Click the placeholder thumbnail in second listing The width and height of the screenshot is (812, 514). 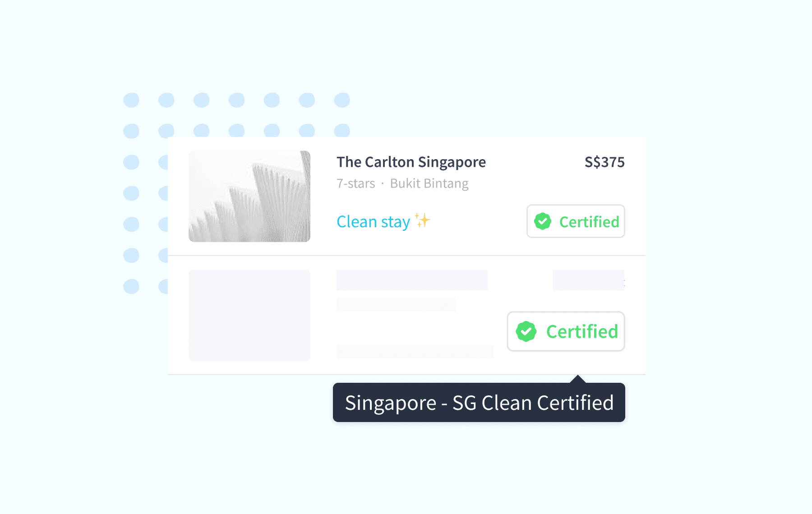point(249,315)
